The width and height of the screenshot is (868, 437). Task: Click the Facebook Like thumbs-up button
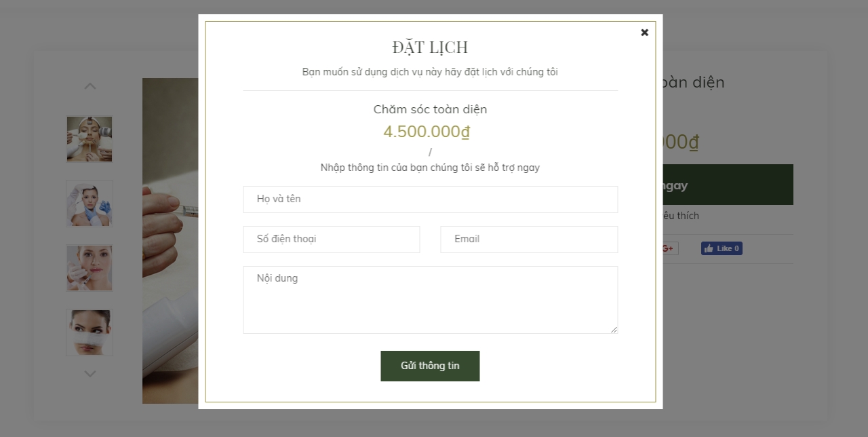(x=722, y=248)
